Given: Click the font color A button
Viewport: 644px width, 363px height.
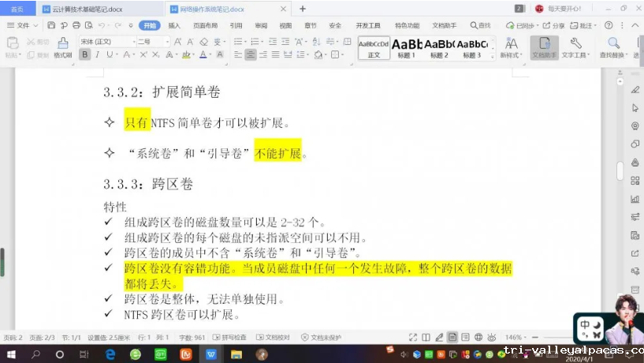Looking at the screenshot, I should click(x=203, y=54).
